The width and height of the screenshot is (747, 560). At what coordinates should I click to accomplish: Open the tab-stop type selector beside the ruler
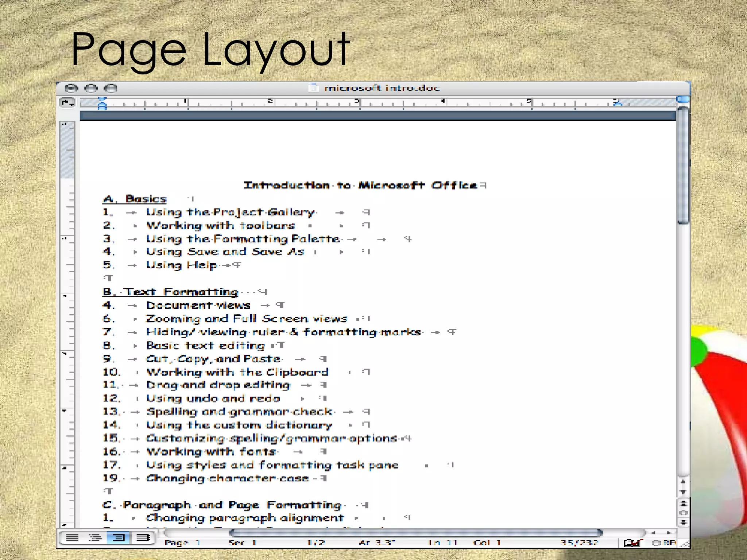pyautogui.click(x=67, y=103)
